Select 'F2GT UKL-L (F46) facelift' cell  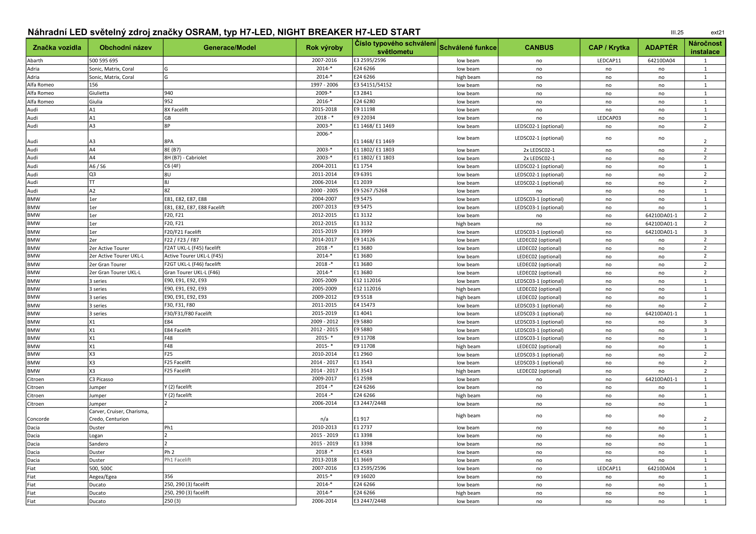coord(229,264)
